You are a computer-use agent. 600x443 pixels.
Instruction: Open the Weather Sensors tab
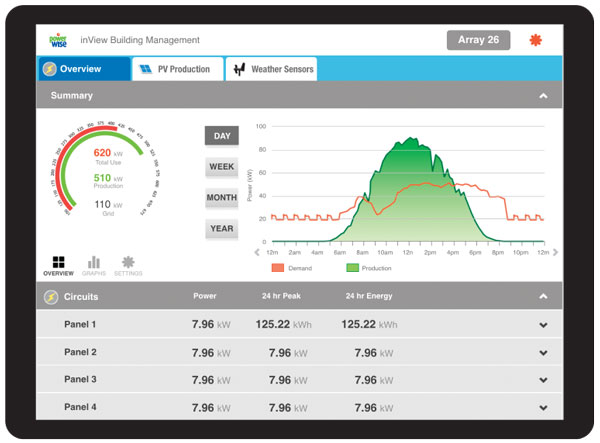click(x=272, y=69)
